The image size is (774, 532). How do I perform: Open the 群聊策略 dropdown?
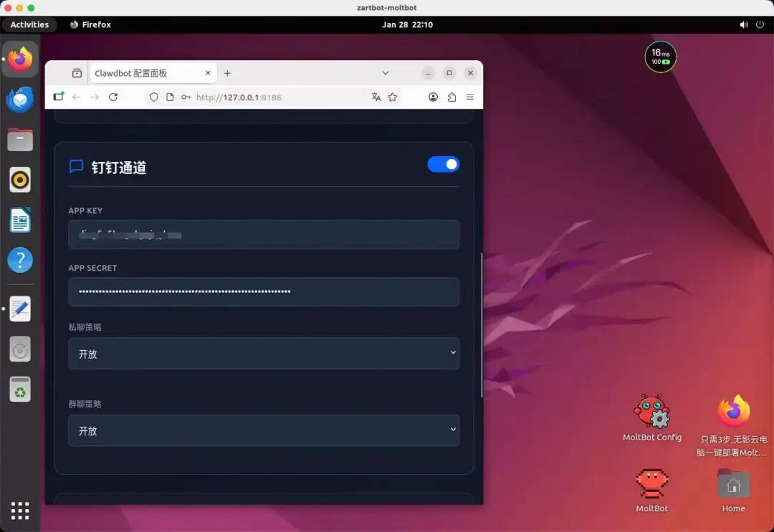tap(264, 430)
